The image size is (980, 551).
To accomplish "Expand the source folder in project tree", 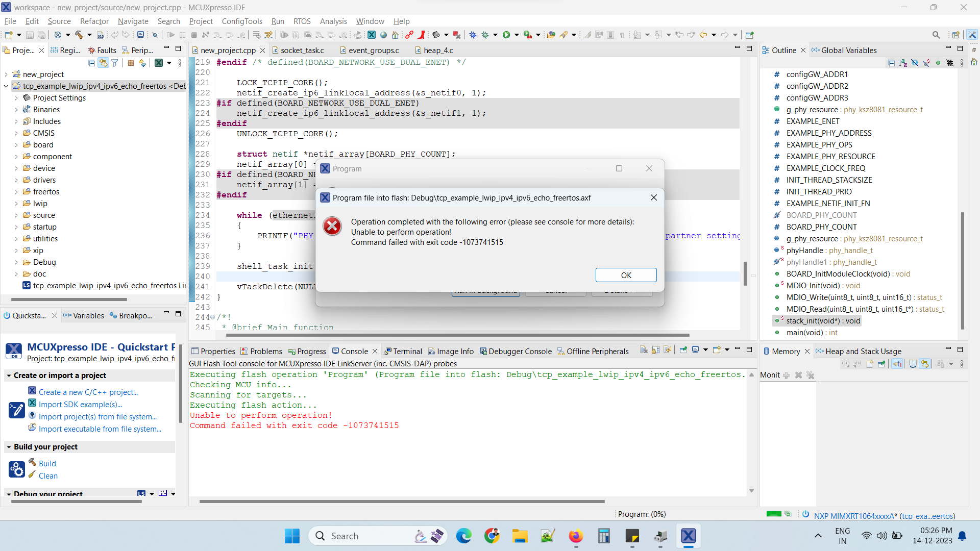I will (x=16, y=215).
